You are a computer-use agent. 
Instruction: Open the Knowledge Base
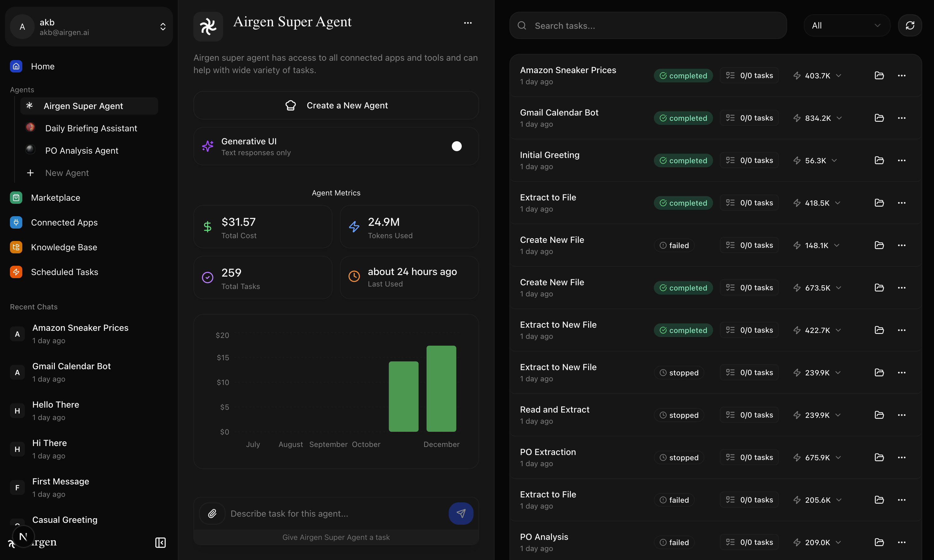(64, 247)
